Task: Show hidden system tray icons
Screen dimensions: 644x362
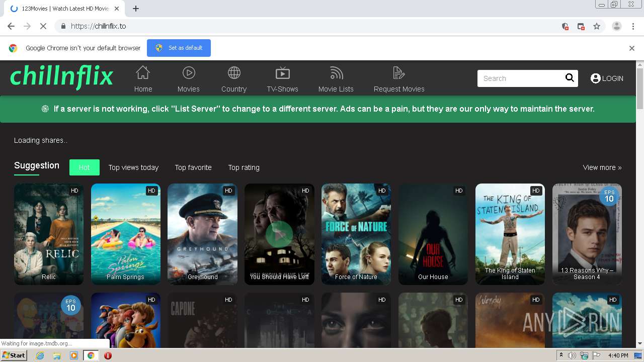Action: (x=561, y=355)
